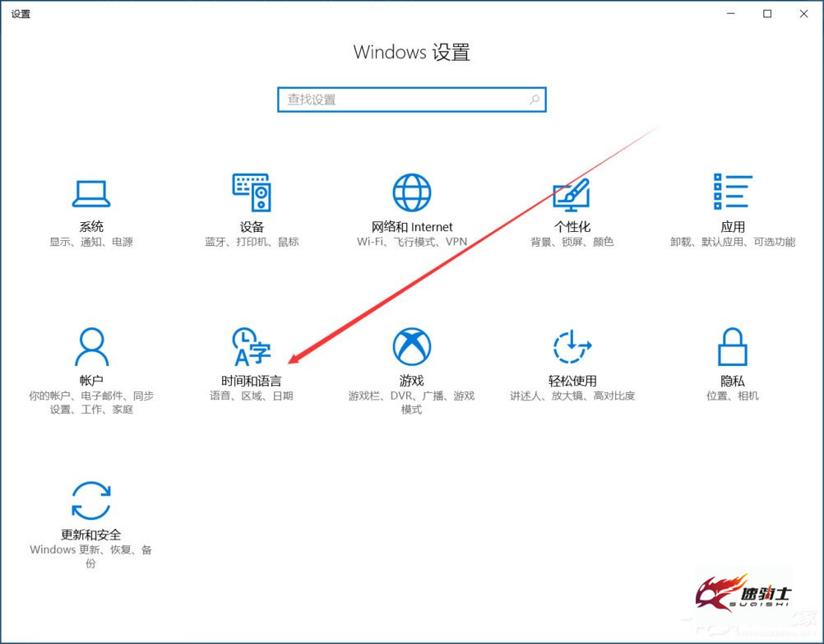Click the 蓝牙、打印机、鼠标 description

tap(252, 242)
